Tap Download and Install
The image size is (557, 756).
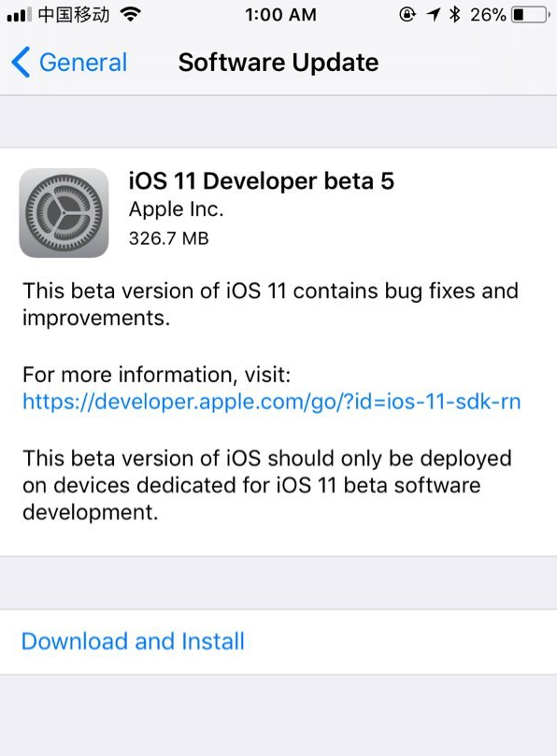133,641
